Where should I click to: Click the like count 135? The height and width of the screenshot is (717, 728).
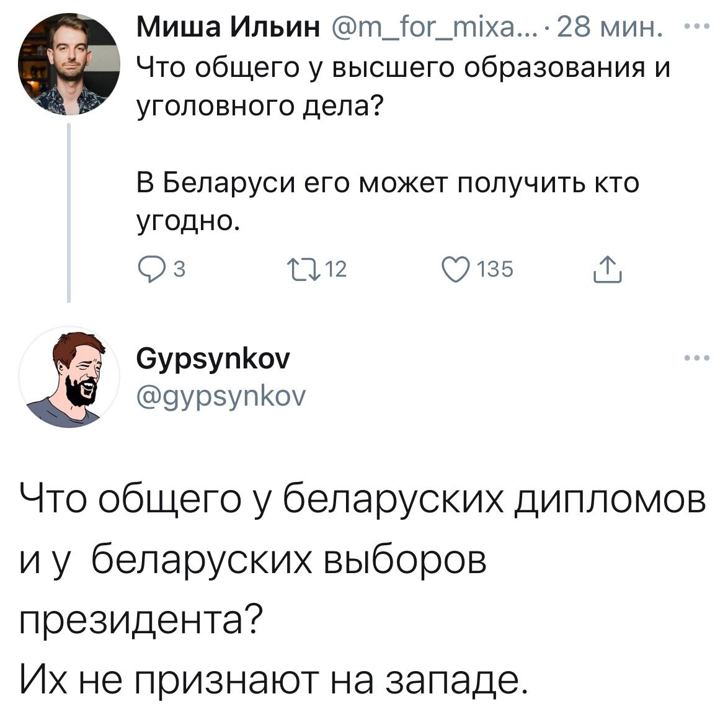click(x=495, y=269)
